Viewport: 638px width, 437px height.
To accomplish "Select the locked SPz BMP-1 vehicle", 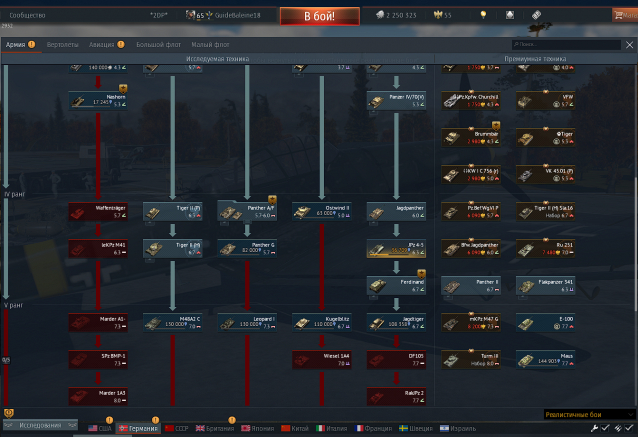I will coord(98,360).
